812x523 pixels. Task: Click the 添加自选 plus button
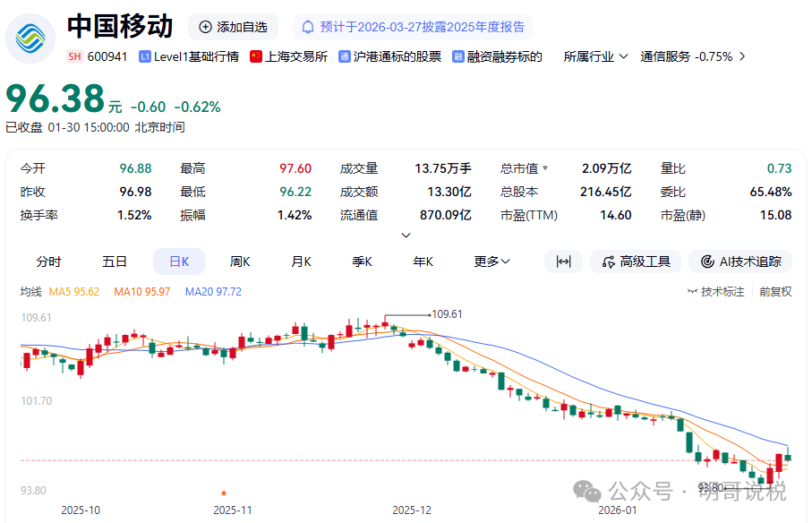point(234,27)
